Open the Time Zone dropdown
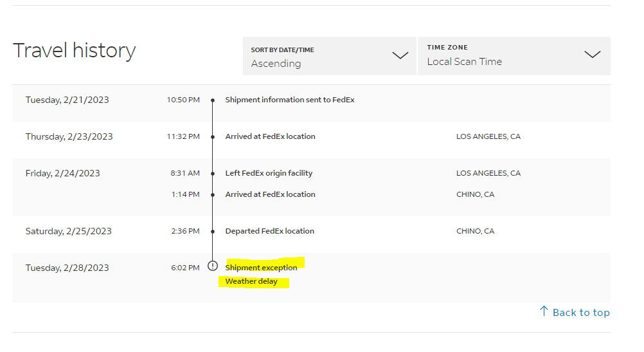 point(514,55)
